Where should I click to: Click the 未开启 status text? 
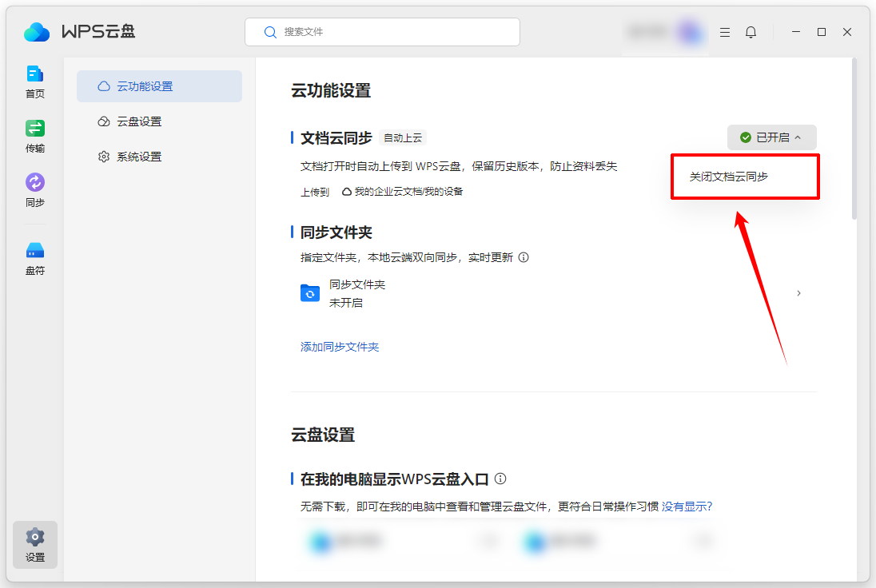(x=346, y=303)
